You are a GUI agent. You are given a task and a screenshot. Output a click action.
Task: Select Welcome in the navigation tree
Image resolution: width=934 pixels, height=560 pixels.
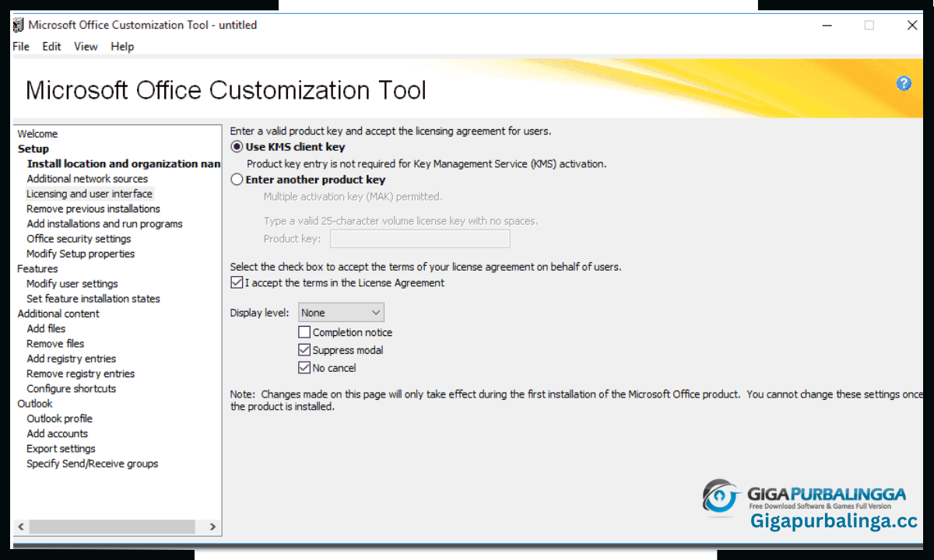coord(37,134)
